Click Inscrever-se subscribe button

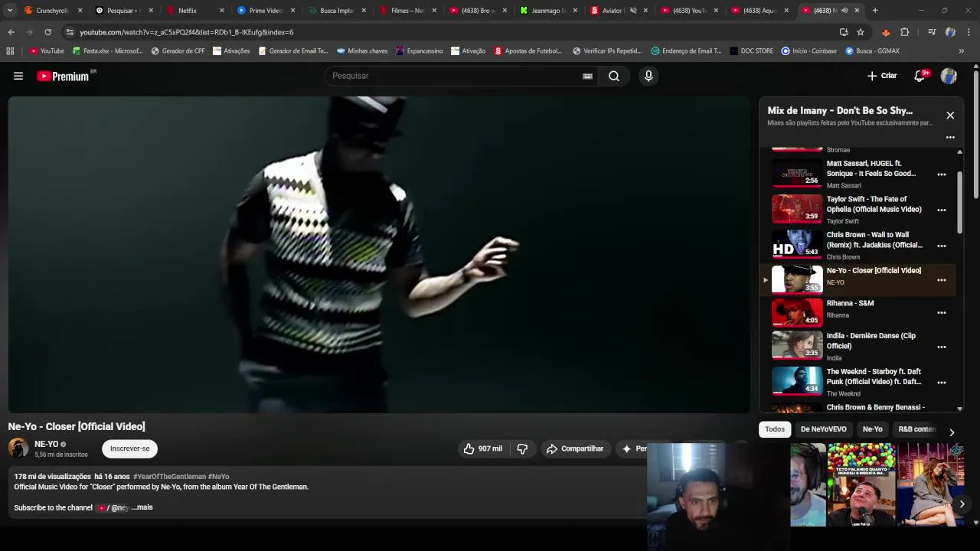tap(129, 448)
